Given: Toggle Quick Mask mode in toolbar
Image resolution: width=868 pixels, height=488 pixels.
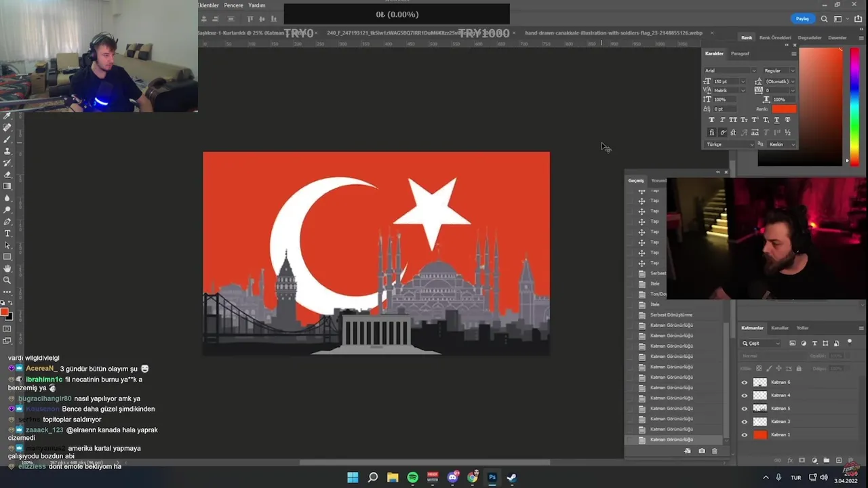Looking at the screenshot, I should pos(7,329).
